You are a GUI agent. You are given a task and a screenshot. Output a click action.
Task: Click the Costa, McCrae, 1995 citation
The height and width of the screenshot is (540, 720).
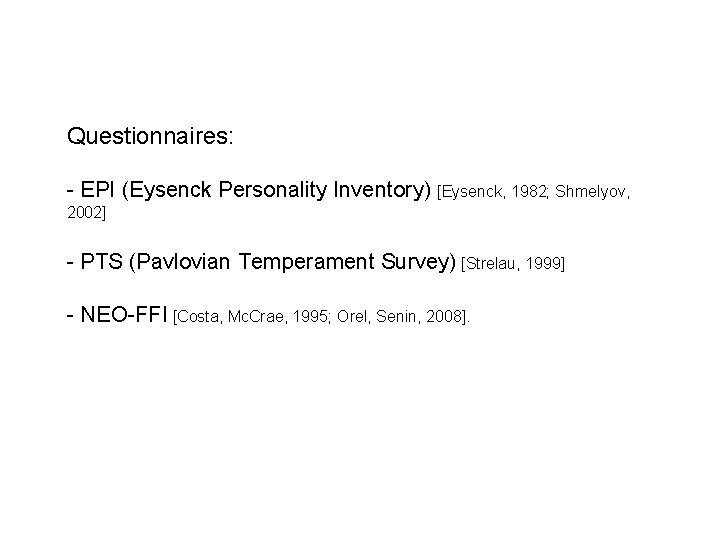(253, 317)
